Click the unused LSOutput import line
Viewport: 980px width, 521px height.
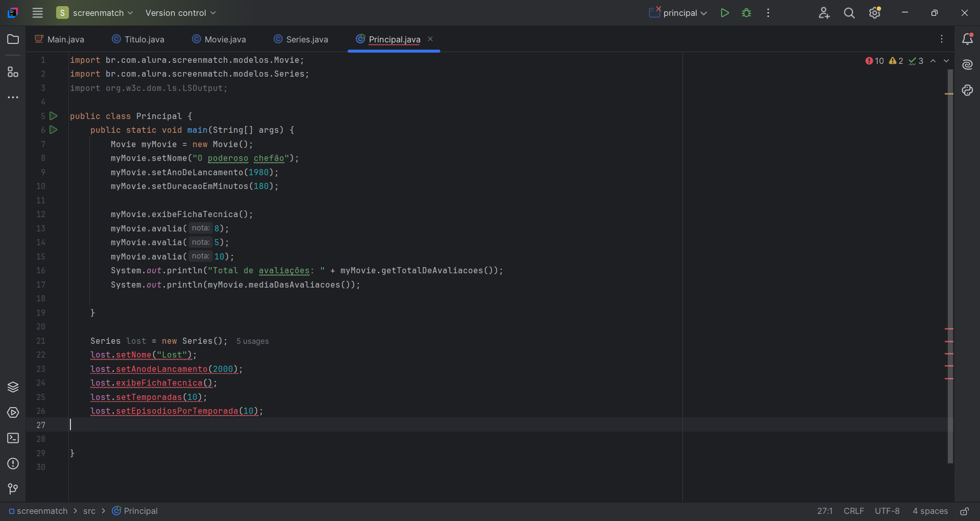coord(149,88)
